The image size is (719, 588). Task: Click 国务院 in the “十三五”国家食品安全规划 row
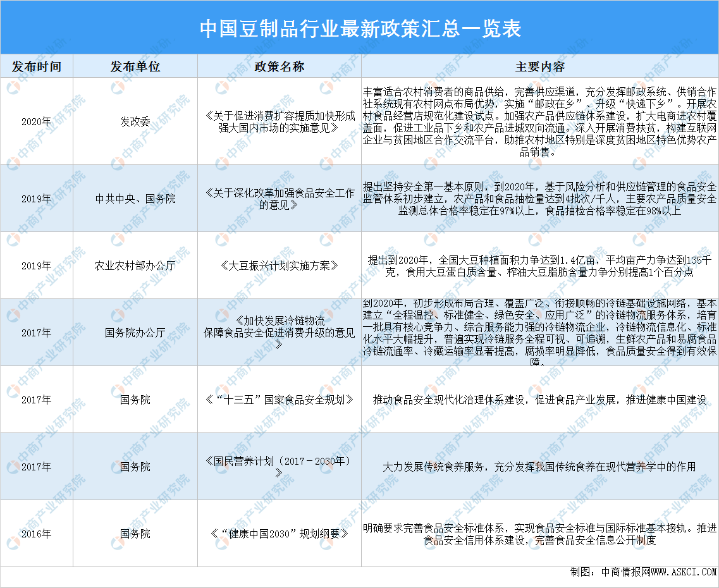[x=135, y=399]
